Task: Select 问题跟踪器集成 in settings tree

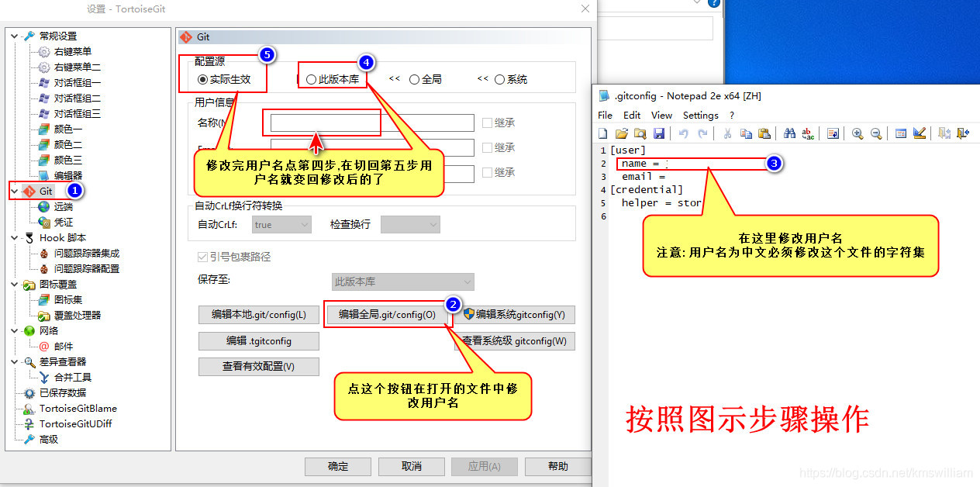Action: point(86,253)
